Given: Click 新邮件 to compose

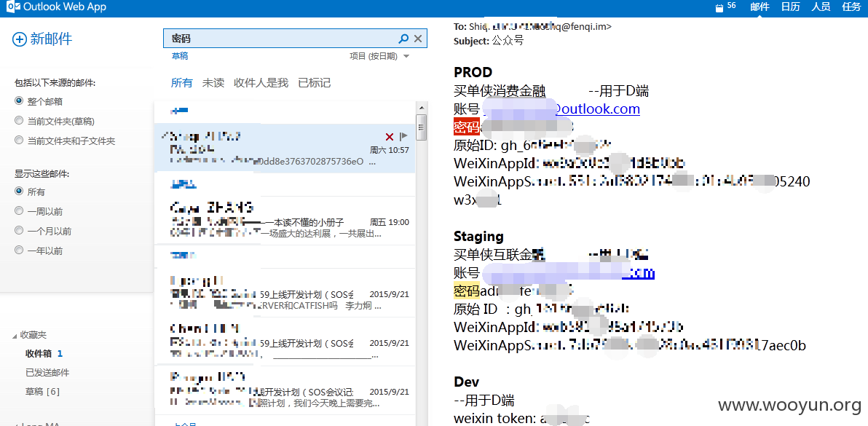Looking at the screenshot, I should [51, 39].
